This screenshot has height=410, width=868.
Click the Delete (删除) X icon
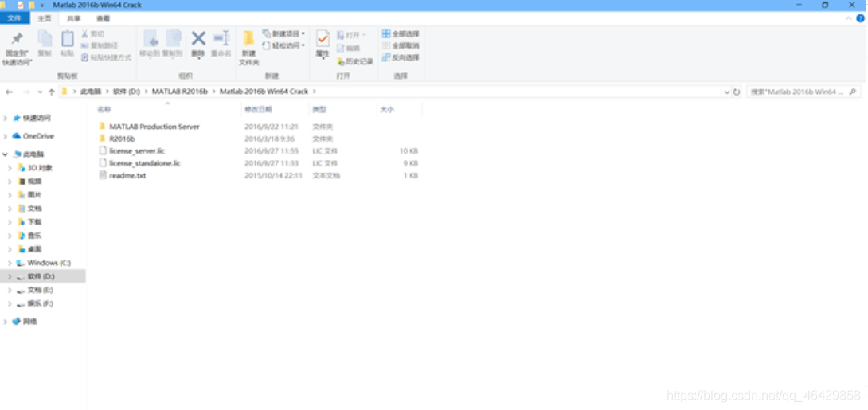point(198,38)
